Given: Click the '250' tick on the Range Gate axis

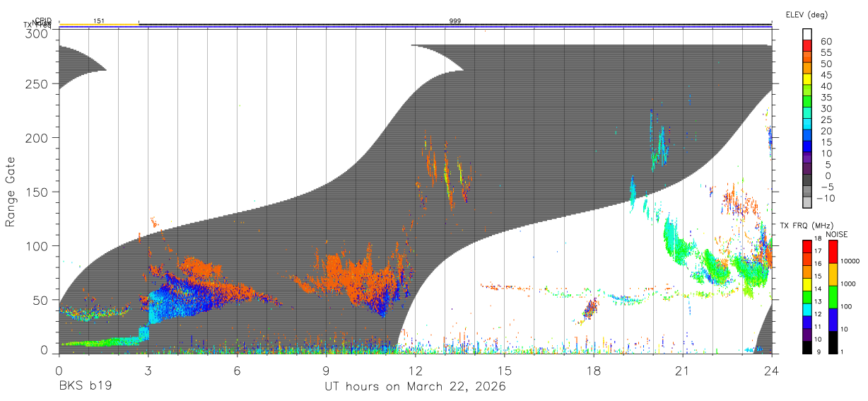Looking at the screenshot, I should pyautogui.click(x=37, y=84).
